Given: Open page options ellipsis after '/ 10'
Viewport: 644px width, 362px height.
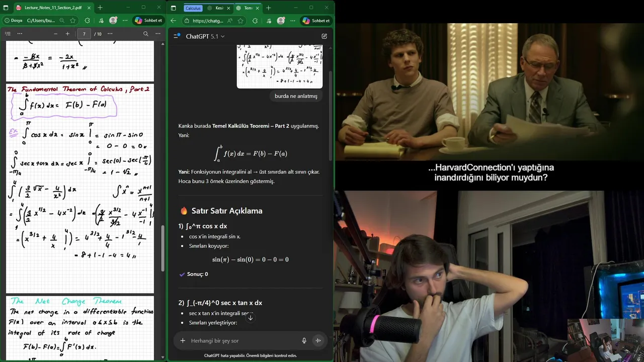Looking at the screenshot, I should pyautogui.click(x=110, y=34).
